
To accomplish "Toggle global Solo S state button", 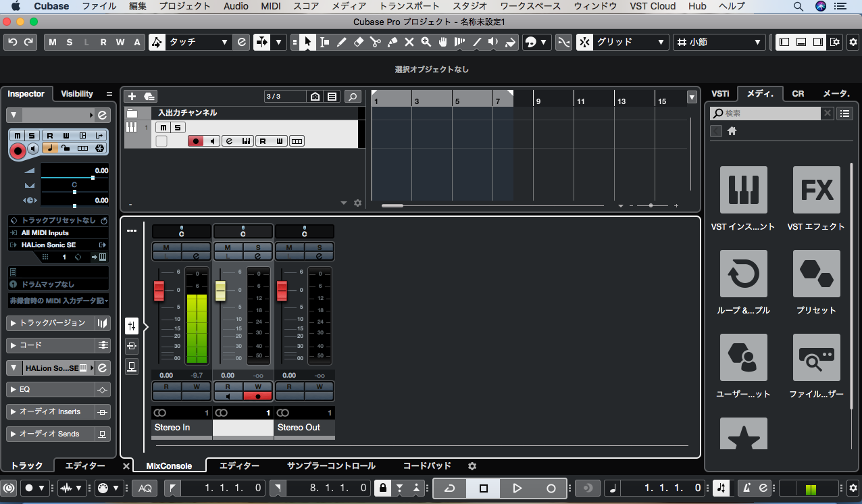I will 70,42.
